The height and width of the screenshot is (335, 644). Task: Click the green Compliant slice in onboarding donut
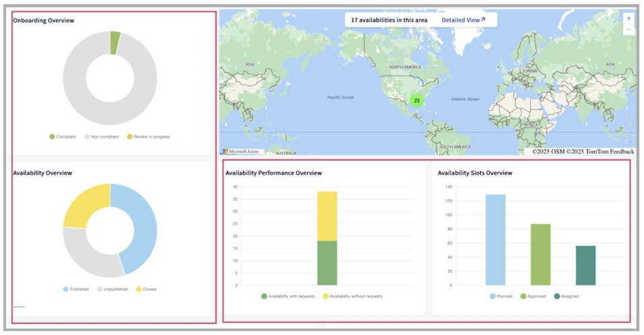(115, 42)
